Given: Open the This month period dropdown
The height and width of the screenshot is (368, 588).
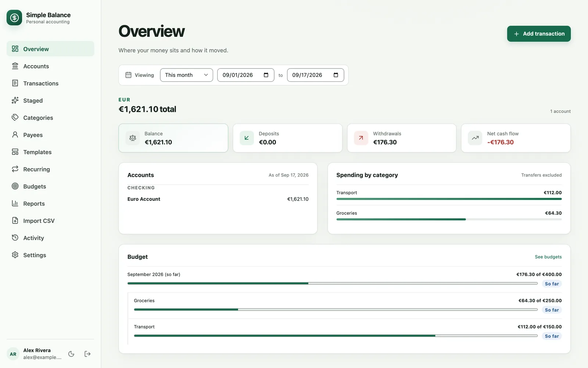Looking at the screenshot, I should tap(186, 75).
